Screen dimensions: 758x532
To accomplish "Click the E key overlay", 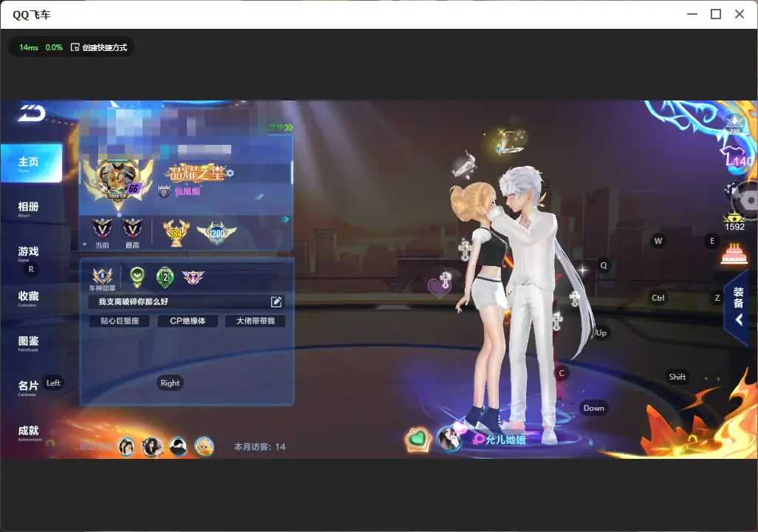I will 712,241.
